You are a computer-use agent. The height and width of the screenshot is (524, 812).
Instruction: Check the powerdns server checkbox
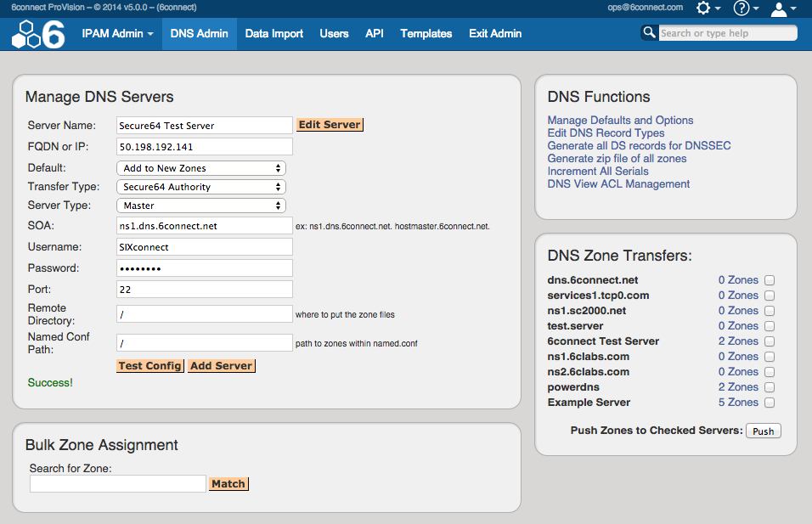click(x=770, y=387)
